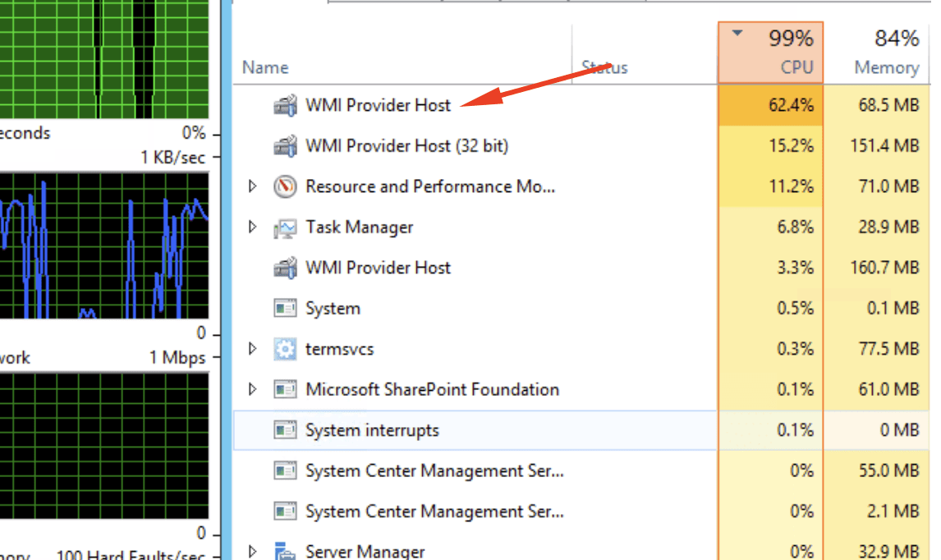Select the System Center Management Ser... row with 2.1 MB
Image resolution: width=941 pixels, height=560 pixels.
(x=581, y=512)
